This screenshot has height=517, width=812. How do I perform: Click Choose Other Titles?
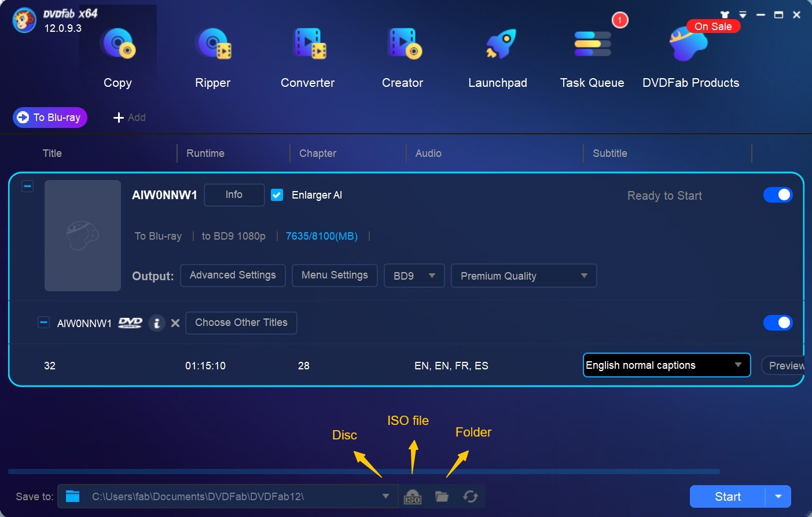241,322
